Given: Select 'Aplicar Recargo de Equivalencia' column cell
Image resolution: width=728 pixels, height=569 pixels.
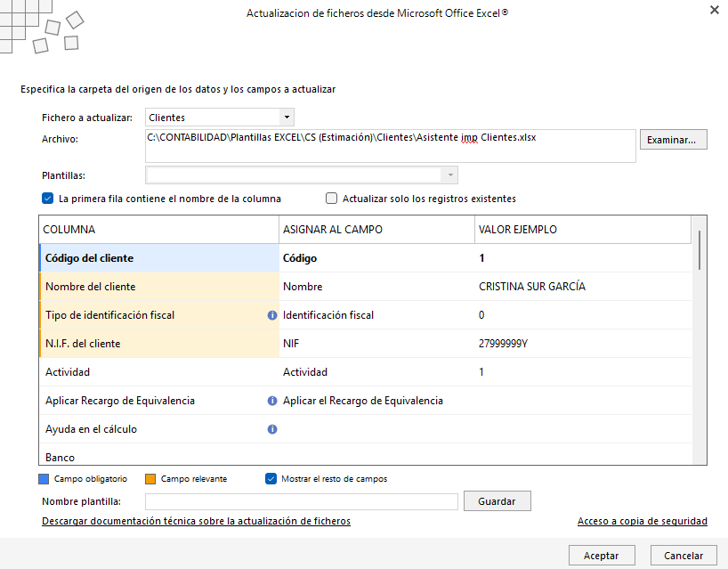Looking at the screenshot, I should point(159,401).
